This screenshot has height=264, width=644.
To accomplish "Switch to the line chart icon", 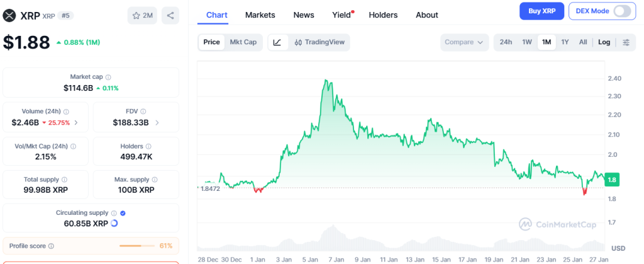I will 278,42.
